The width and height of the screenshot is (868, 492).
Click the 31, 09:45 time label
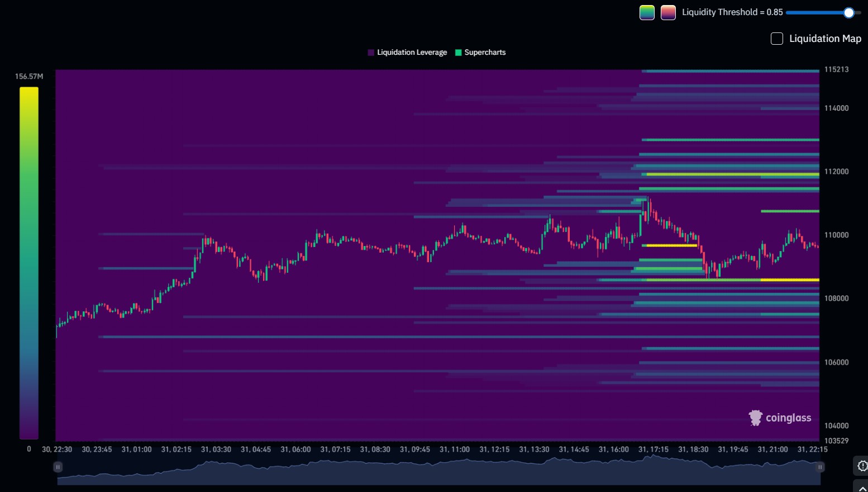click(414, 450)
